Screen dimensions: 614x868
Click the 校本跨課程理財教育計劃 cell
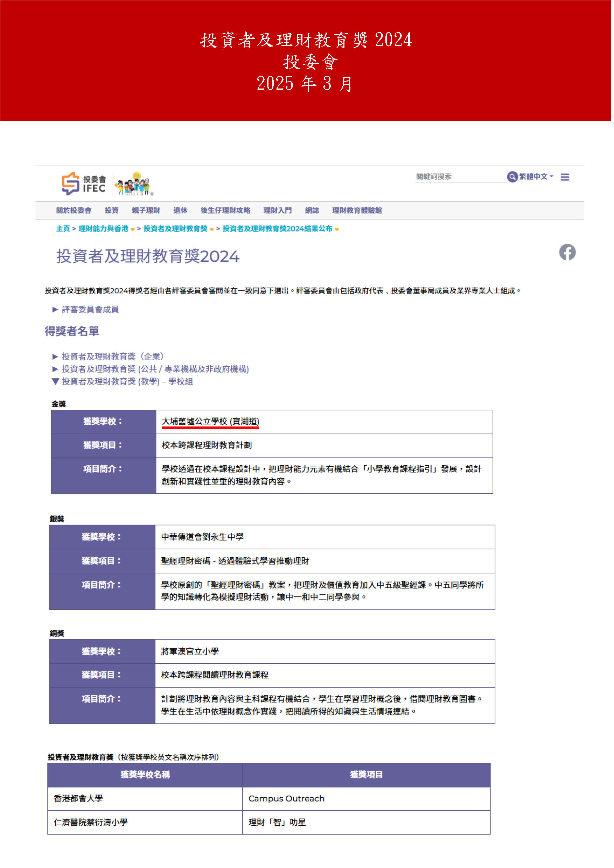324,445
